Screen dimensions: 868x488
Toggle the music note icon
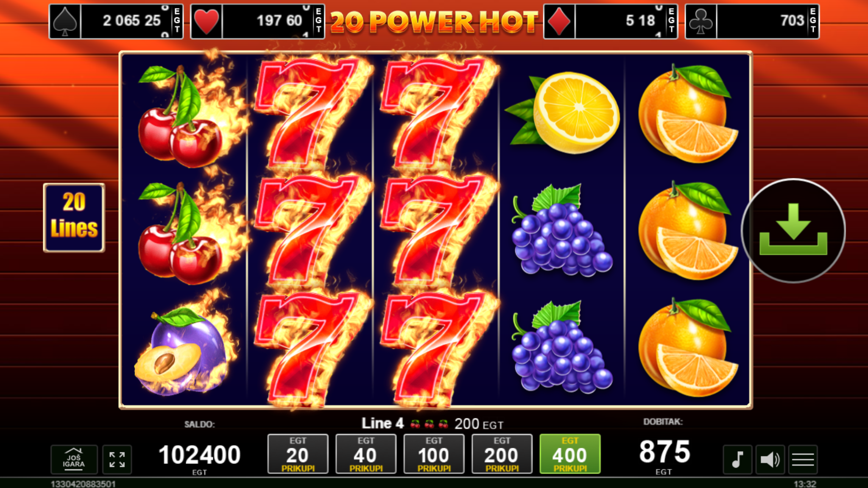click(737, 460)
